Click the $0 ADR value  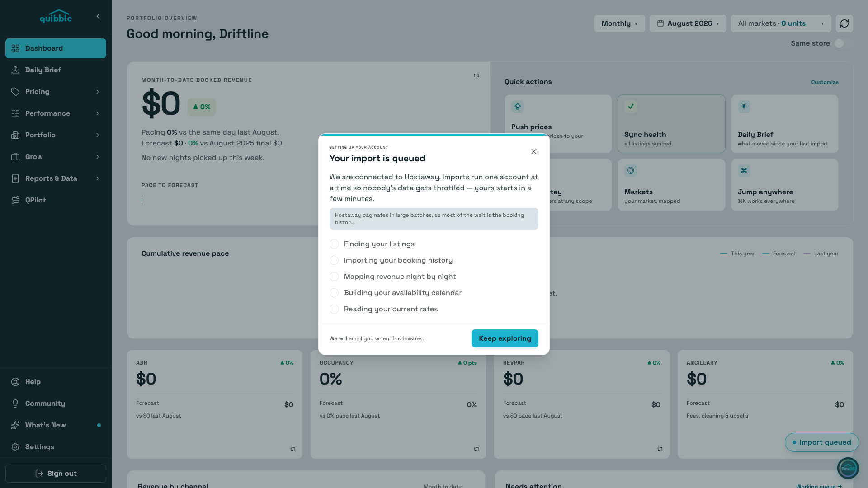pyautogui.click(x=146, y=379)
